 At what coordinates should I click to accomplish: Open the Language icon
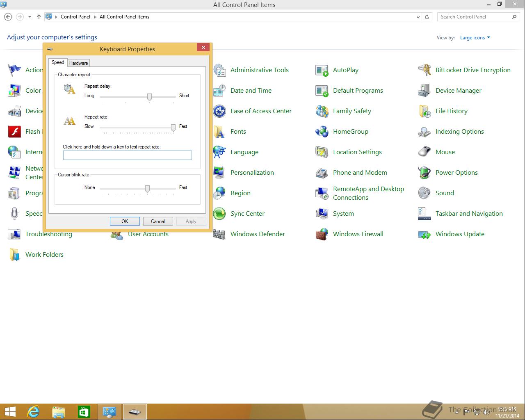click(219, 152)
